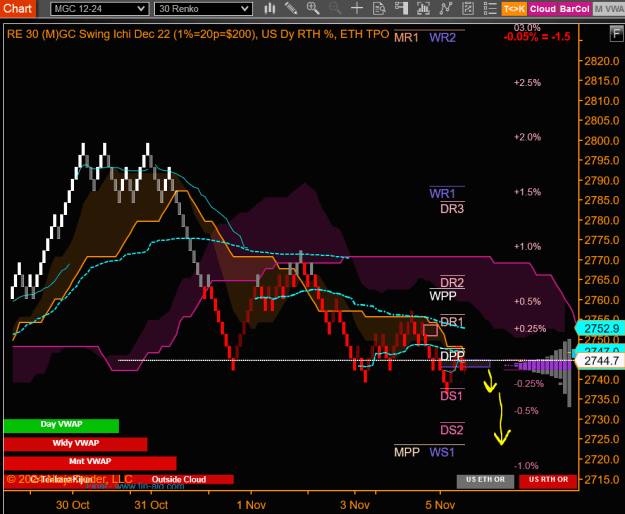
Task: Open the properties list icon
Action: click(x=490, y=8)
